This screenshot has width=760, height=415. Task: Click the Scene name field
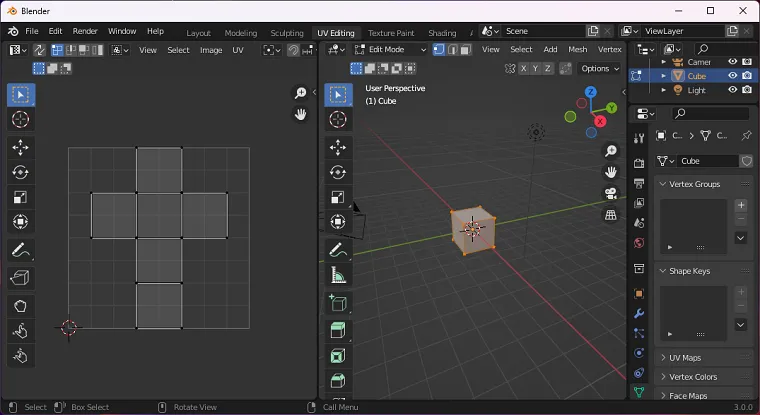pyautogui.click(x=543, y=31)
